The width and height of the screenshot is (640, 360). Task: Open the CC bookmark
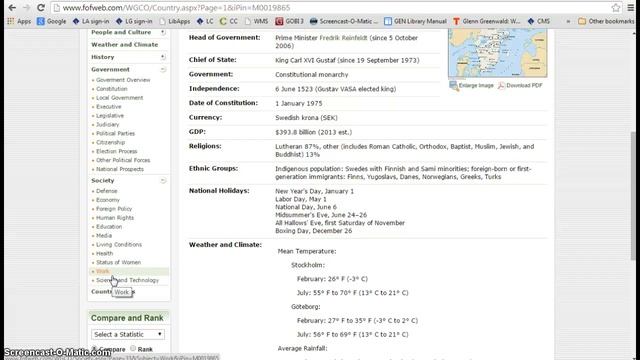click(229, 21)
